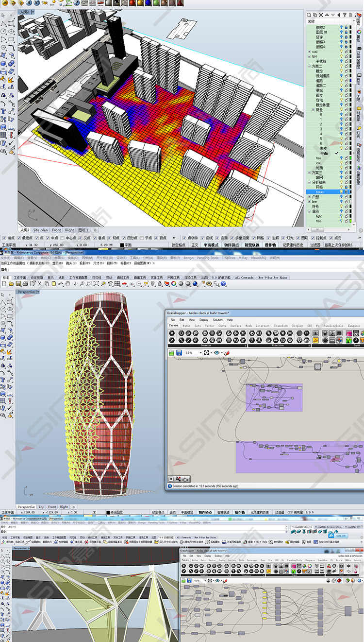This screenshot has height=642, width=364.
Task: Toggle the 中点 osnap checkbox
Action: (48, 238)
